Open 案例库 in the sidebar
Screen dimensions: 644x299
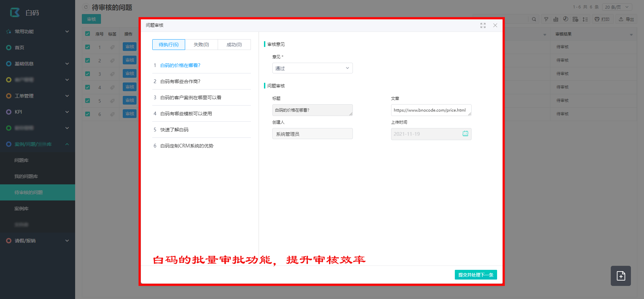38,208
